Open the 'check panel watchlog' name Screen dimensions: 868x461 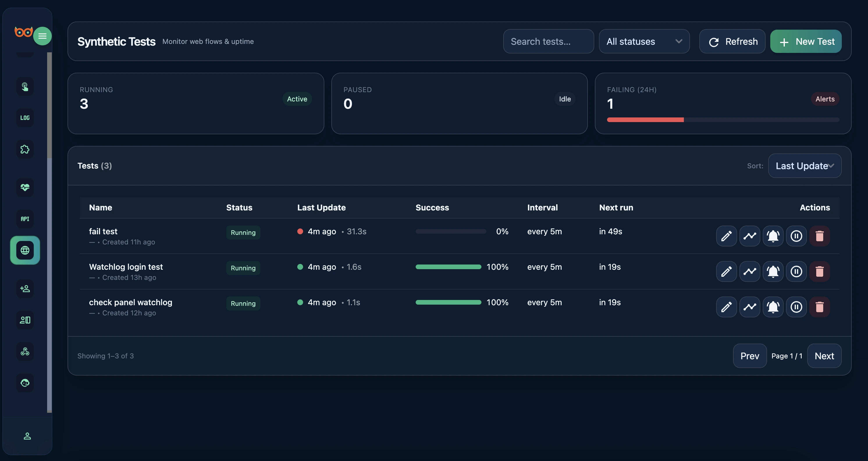point(131,302)
